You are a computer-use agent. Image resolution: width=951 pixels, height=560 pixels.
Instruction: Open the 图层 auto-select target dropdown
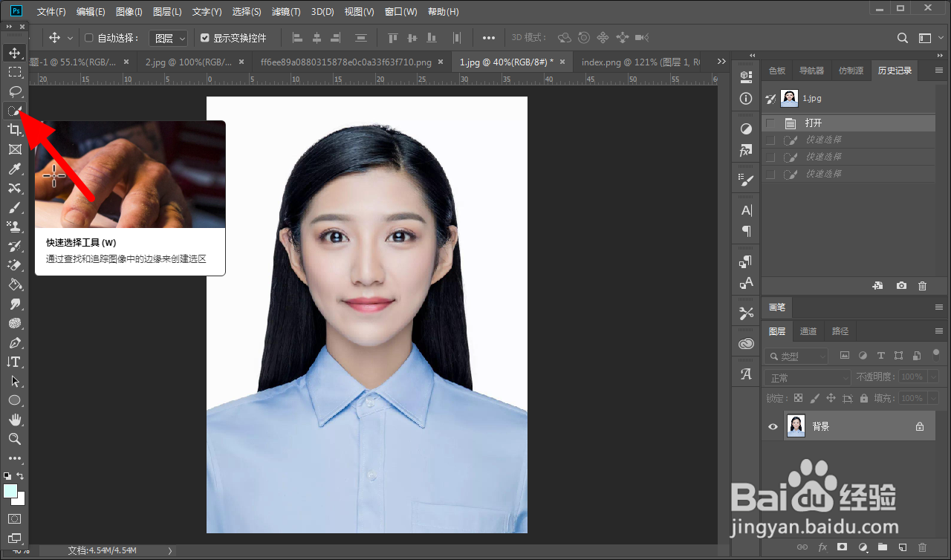pyautogui.click(x=169, y=38)
